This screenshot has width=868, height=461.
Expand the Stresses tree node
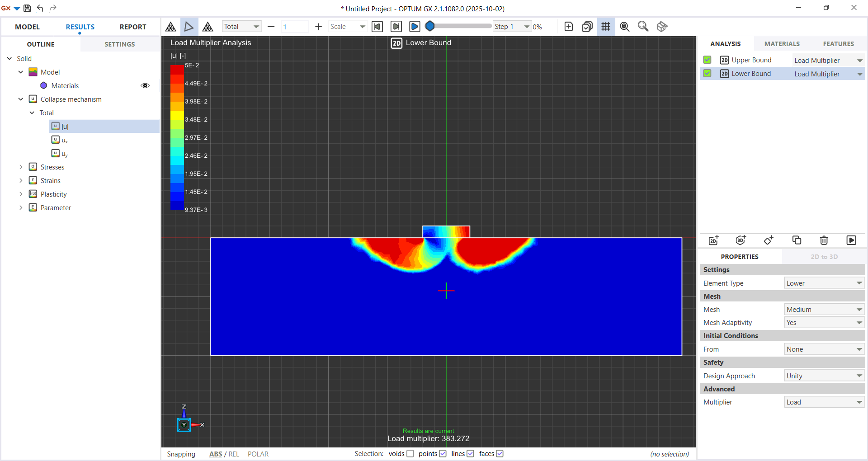pos(21,167)
